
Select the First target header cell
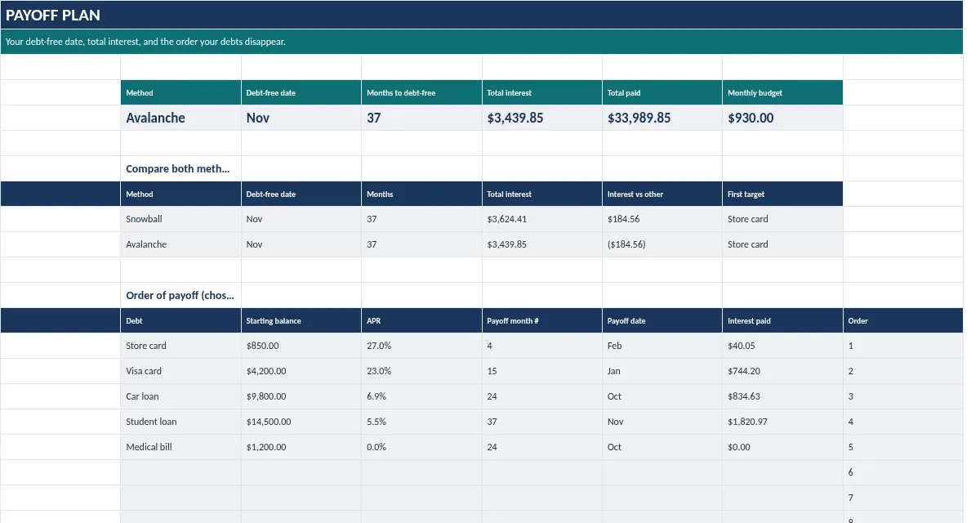point(782,194)
